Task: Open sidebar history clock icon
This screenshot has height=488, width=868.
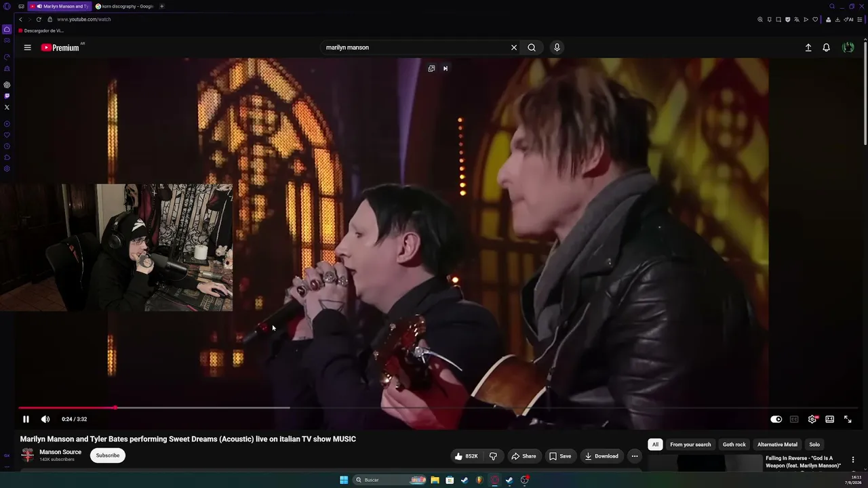Action: [x=7, y=146]
